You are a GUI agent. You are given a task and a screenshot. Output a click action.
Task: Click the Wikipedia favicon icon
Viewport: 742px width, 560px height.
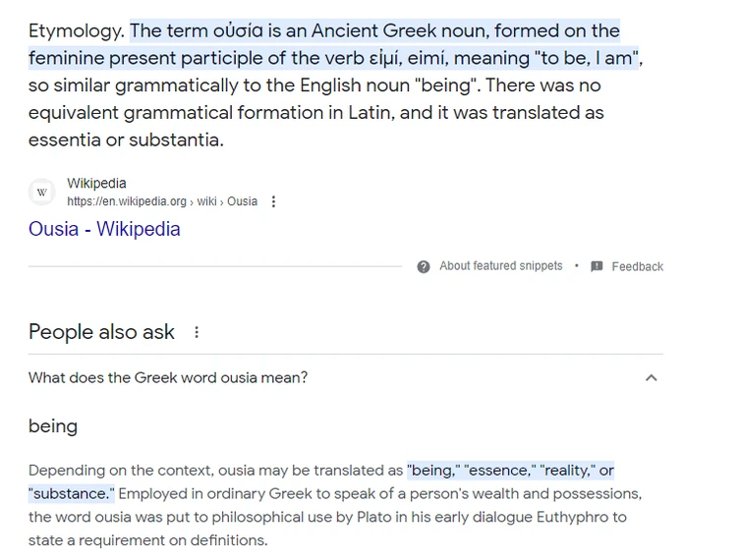(41, 193)
